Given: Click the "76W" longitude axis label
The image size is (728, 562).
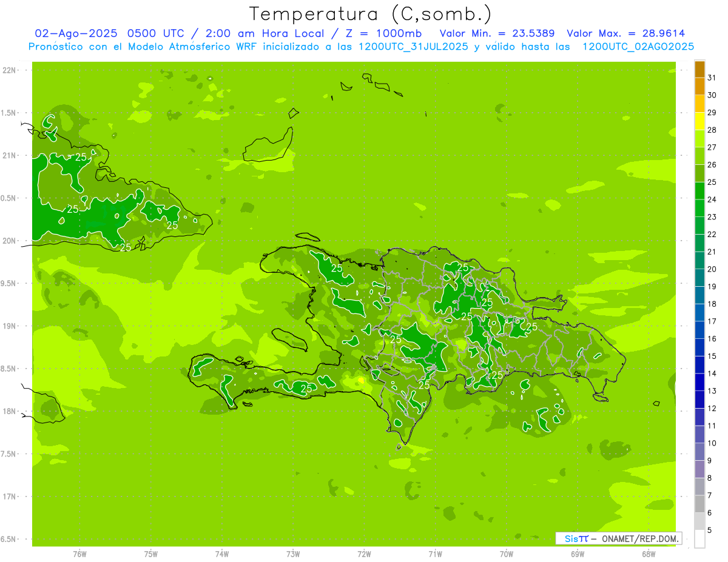Looking at the screenshot, I should click(79, 554).
